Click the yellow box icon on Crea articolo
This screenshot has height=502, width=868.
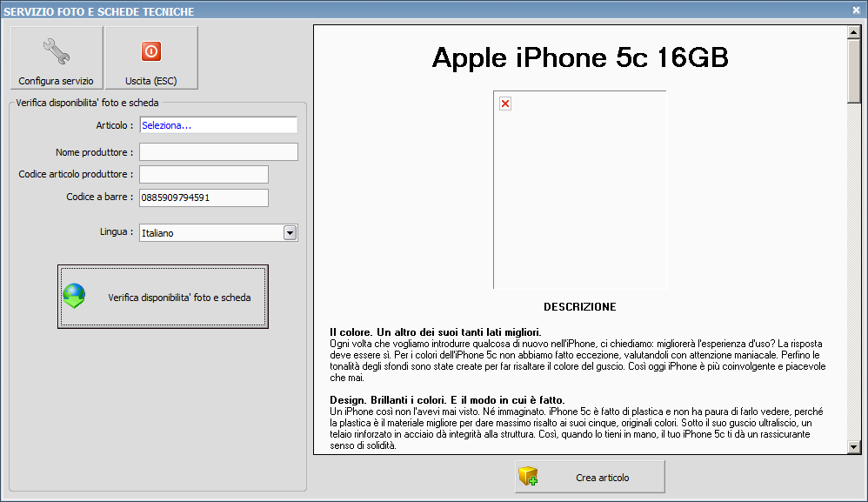coord(528,476)
